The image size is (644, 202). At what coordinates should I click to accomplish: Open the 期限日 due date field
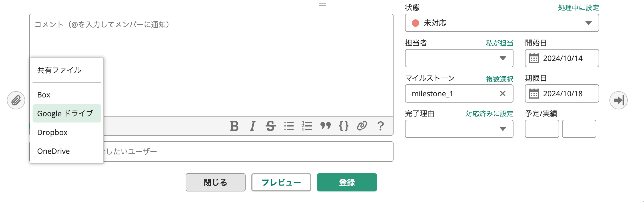point(562,93)
